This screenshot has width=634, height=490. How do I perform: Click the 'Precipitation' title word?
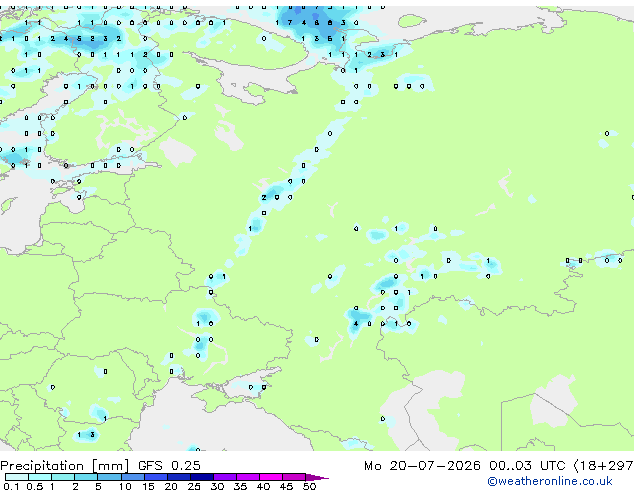pos(42,466)
